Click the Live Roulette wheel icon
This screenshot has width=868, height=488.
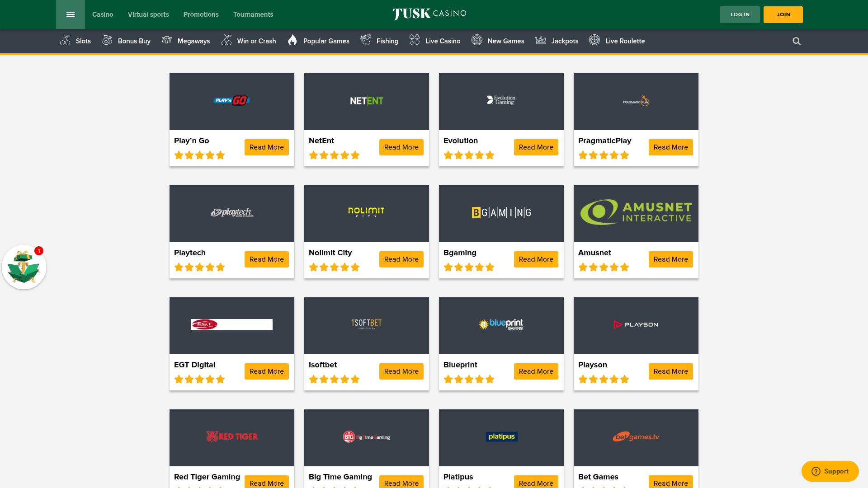594,40
